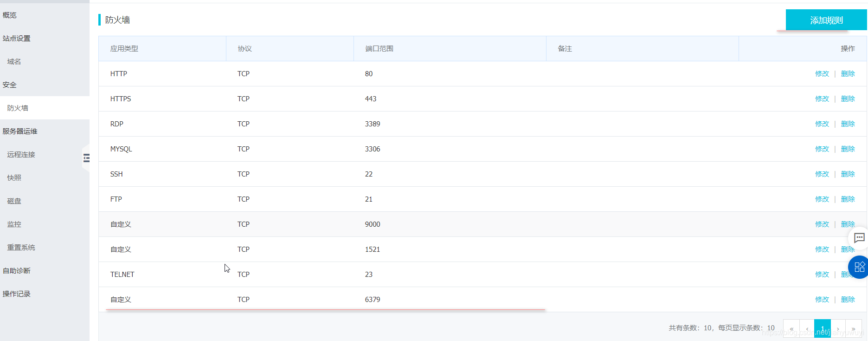The width and height of the screenshot is (868, 341).
Task: Click the HTTPS application type cell
Action: point(121,98)
